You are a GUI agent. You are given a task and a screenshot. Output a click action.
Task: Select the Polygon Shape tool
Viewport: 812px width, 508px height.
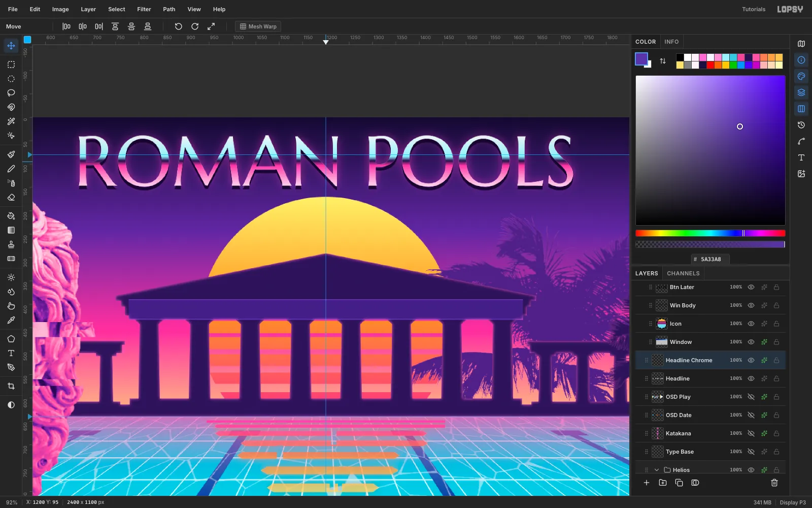[x=11, y=339]
